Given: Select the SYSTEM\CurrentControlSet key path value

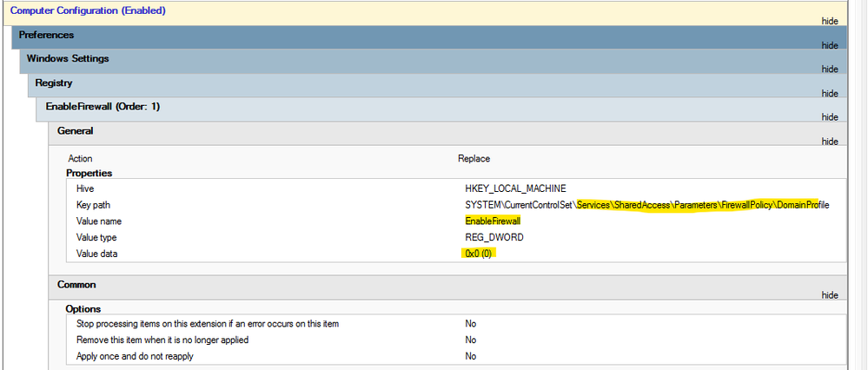Looking at the screenshot, I should click(647, 205).
